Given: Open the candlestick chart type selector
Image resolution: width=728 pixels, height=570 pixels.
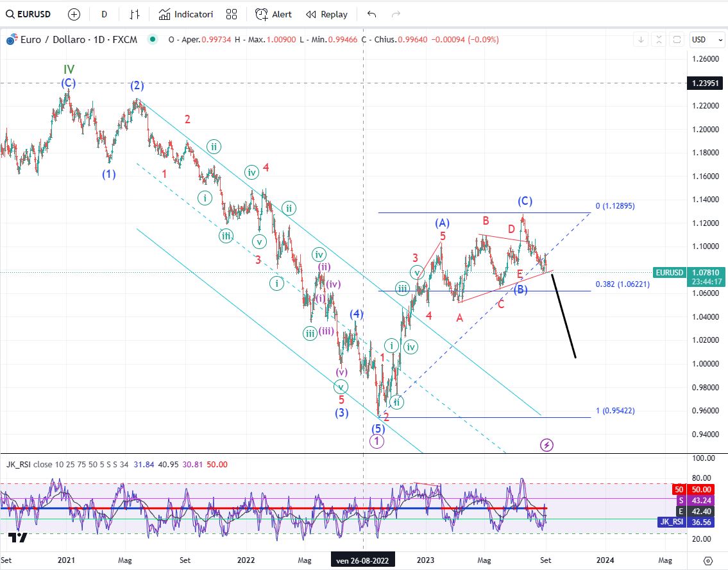Looking at the screenshot, I should coord(134,14).
